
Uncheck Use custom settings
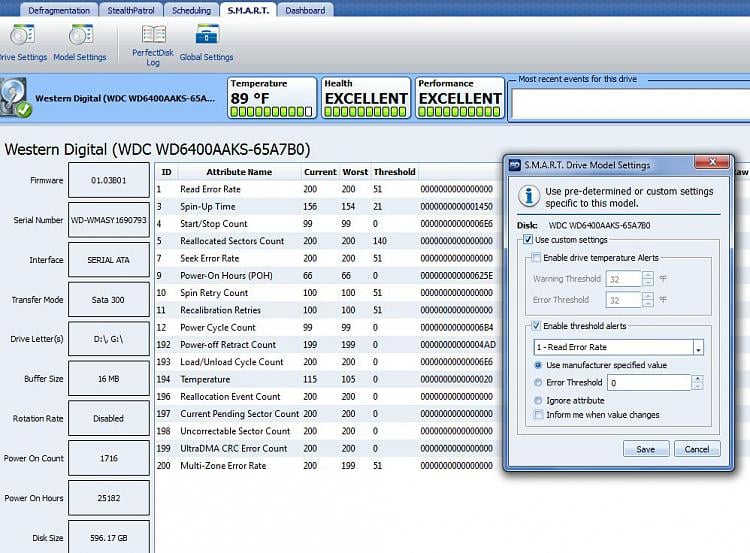tap(528, 239)
